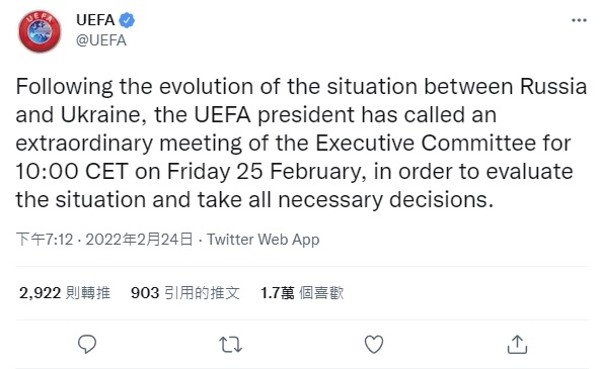The image size is (600, 369).
Task: Retweet using the arrows icon
Action: click(x=231, y=345)
